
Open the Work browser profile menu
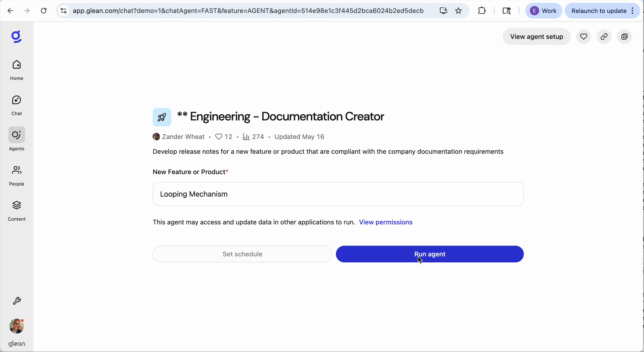544,10
